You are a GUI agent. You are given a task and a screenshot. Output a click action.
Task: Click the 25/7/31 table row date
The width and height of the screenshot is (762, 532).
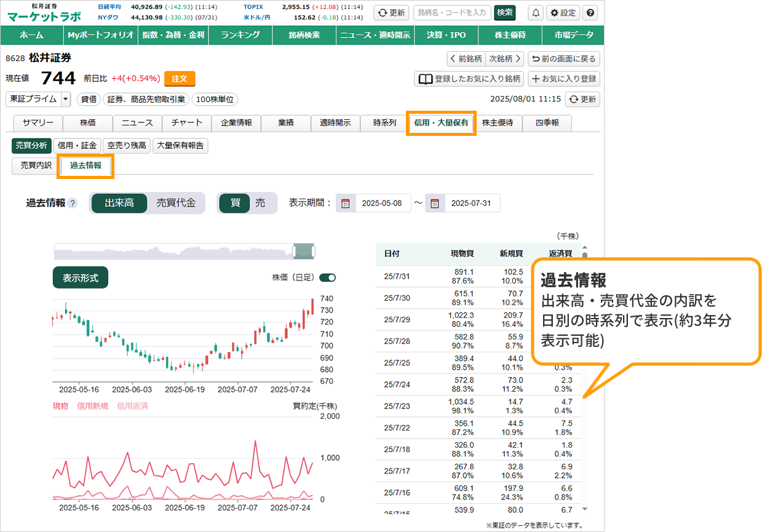click(397, 276)
